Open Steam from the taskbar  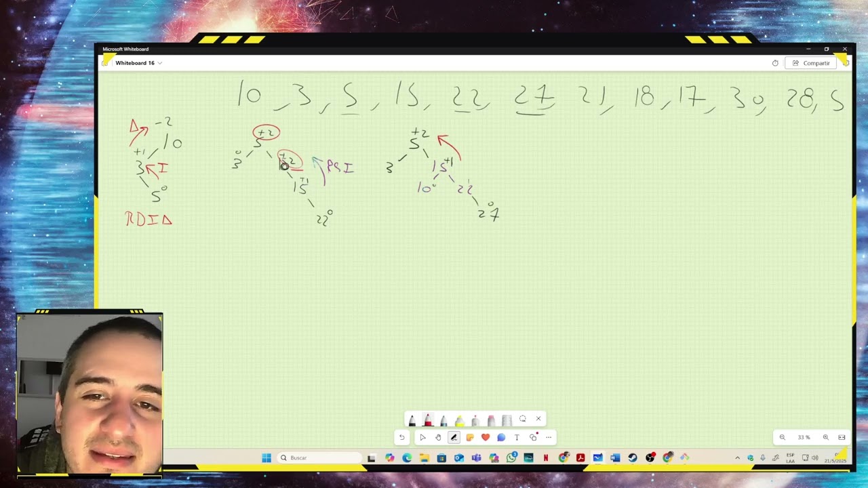pos(633,458)
